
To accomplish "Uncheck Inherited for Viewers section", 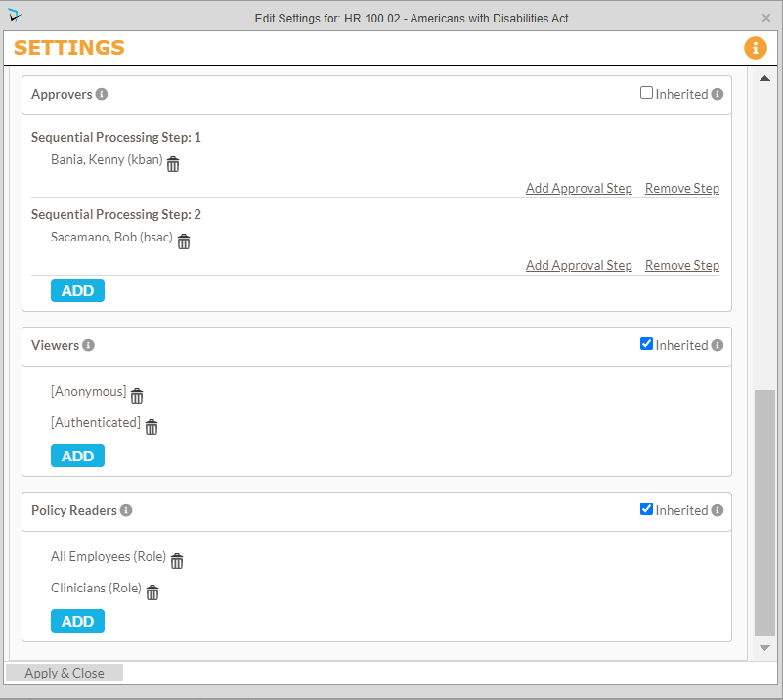I will point(646,344).
